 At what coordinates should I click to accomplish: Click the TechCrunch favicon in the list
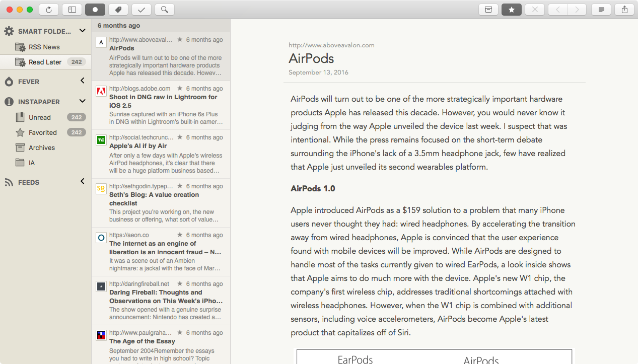click(x=101, y=140)
